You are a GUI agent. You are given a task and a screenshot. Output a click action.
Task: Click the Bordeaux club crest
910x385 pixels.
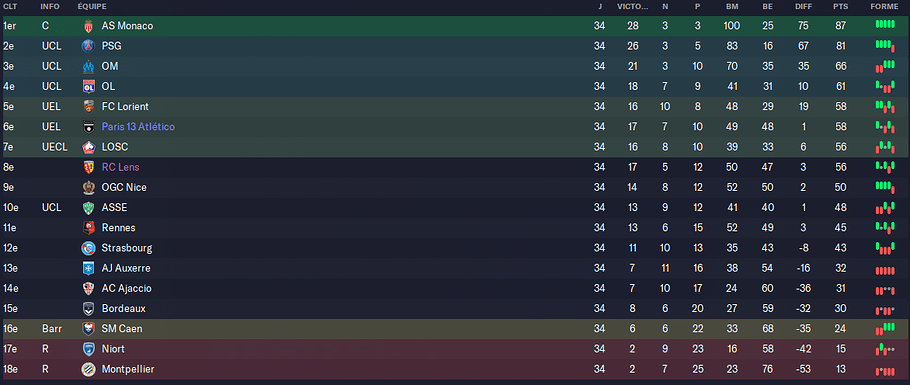88,309
